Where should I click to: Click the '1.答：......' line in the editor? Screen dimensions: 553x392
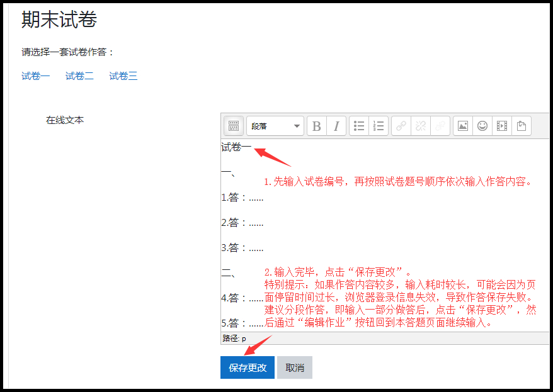[242, 197]
